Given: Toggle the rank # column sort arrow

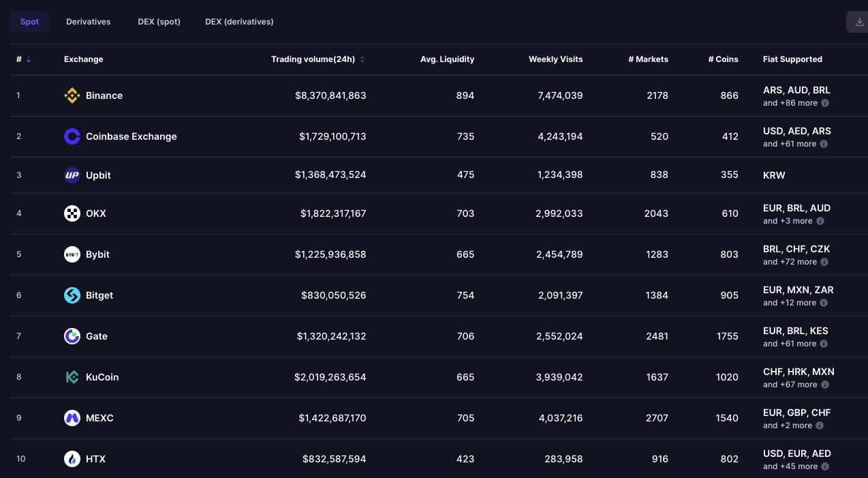Looking at the screenshot, I should click(x=29, y=60).
